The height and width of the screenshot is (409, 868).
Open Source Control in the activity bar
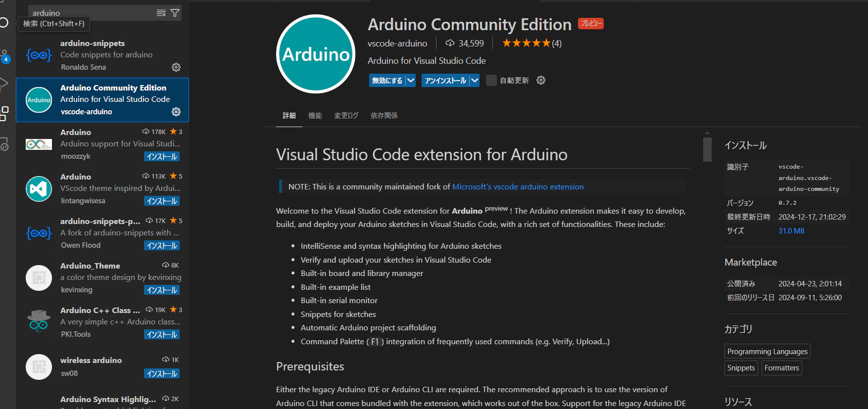pos(4,56)
